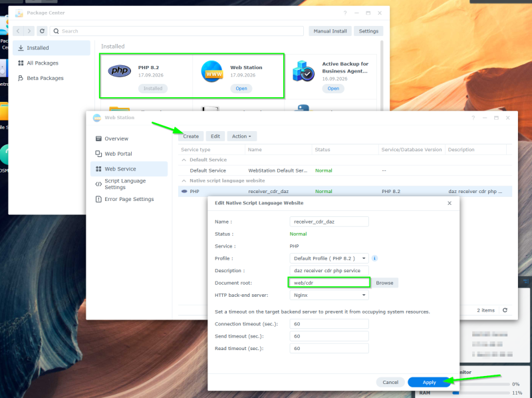Click Open button under Web Station package
Image resolution: width=532 pixels, height=398 pixels.
point(241,89)
